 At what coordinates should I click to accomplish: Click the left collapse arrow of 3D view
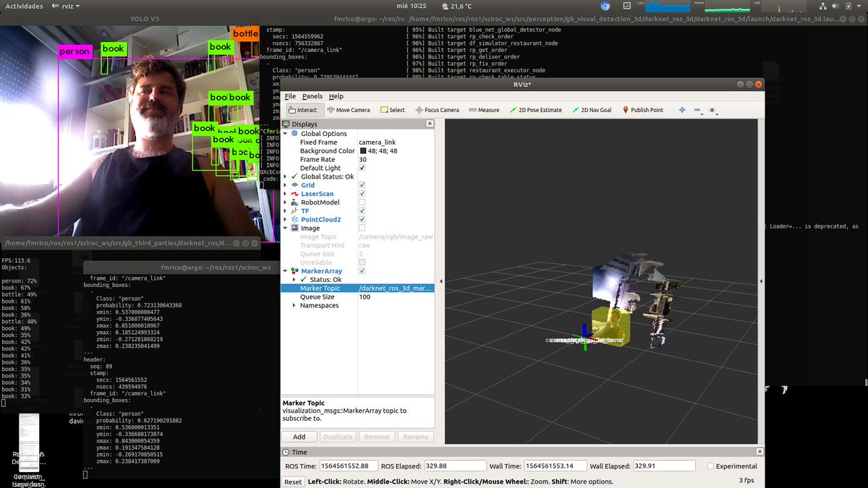click(441, 281)
